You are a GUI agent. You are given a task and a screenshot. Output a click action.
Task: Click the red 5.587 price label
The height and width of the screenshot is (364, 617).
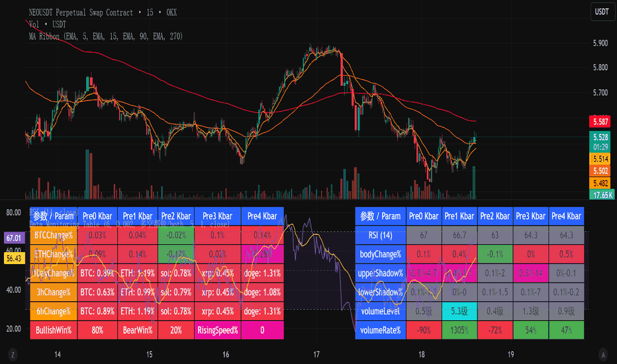(x=600, y=122)
